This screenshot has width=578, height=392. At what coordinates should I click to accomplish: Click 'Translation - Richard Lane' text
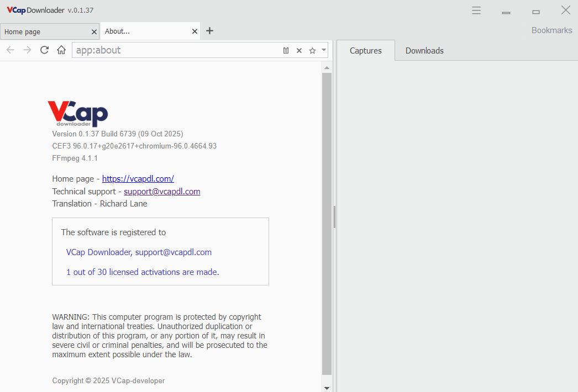pos(99,203)
